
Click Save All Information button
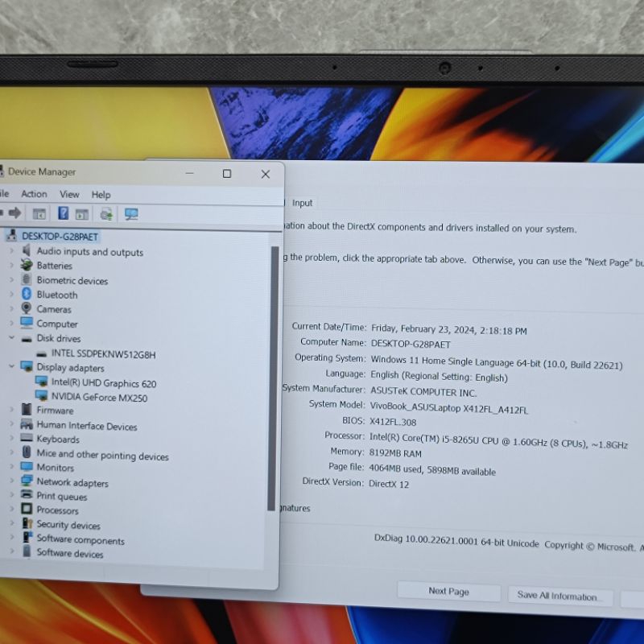pos(560,596)
